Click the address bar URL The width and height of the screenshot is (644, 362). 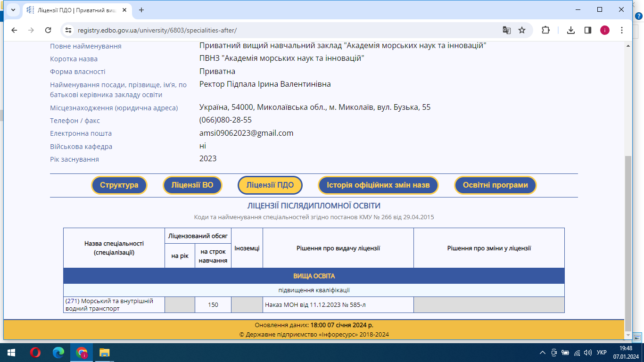[157, 30]
